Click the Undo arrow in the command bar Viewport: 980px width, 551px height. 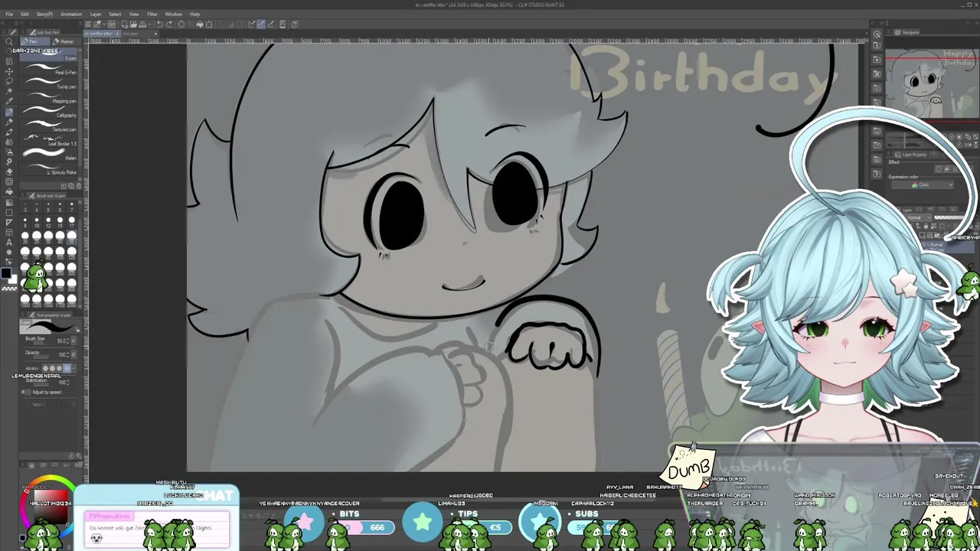(160, 24)
